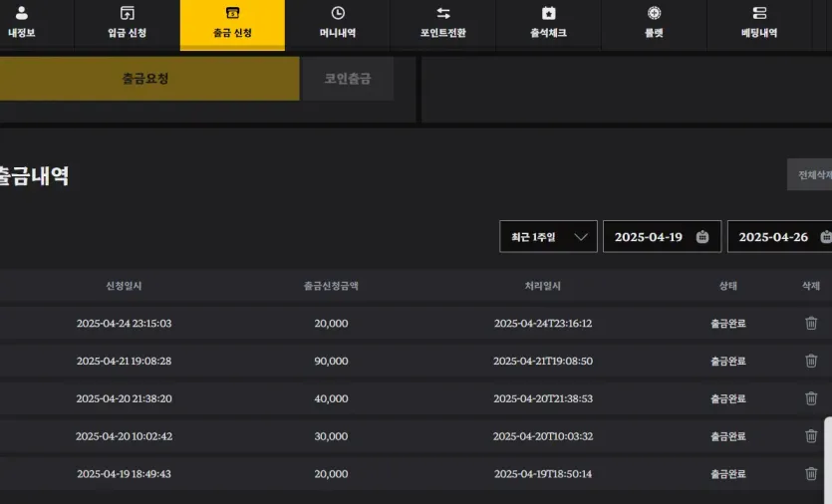Image resolution: width=832 pixels, height=504 pixels.
Task: Click the 상태 column header
Action: [728, 286]
